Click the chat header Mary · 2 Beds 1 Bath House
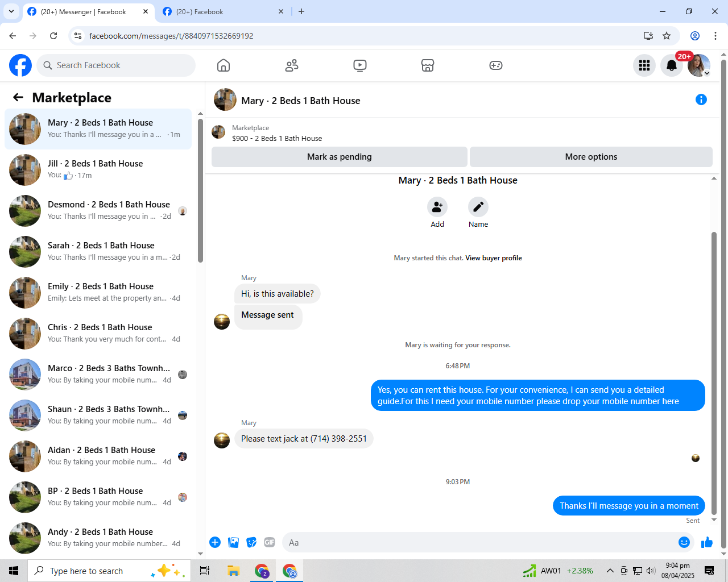The width and height of the screenshot is (728, 582). click(301, 101)
